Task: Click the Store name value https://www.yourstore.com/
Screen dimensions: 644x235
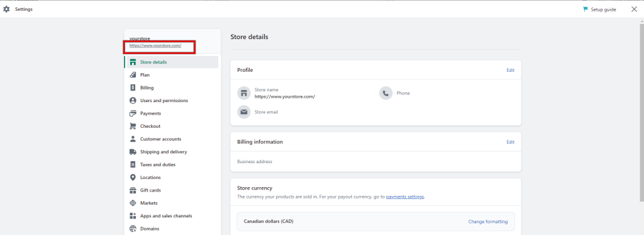Action: [x=285, y=97]
